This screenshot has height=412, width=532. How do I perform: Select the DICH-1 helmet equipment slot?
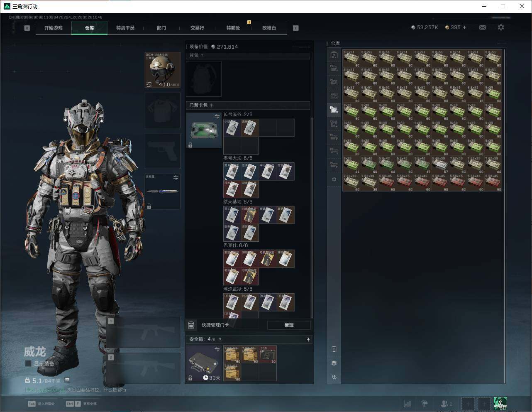click(163, 70)
